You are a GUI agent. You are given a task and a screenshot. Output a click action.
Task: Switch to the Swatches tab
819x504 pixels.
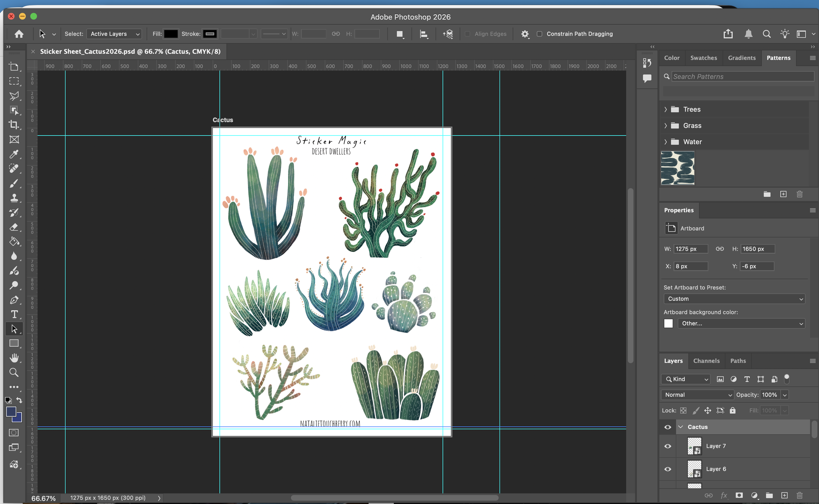coord(703,58)
